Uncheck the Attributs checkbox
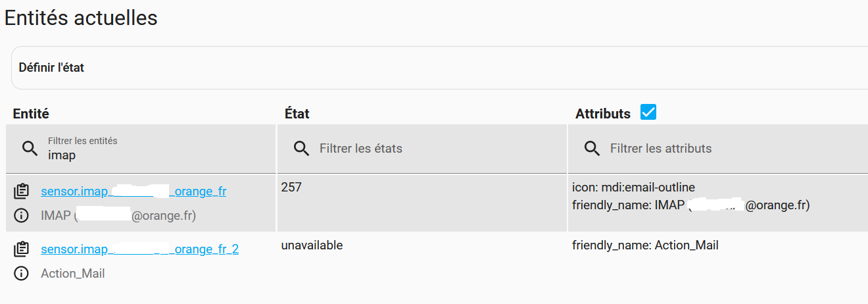 [x=648, y=113]
